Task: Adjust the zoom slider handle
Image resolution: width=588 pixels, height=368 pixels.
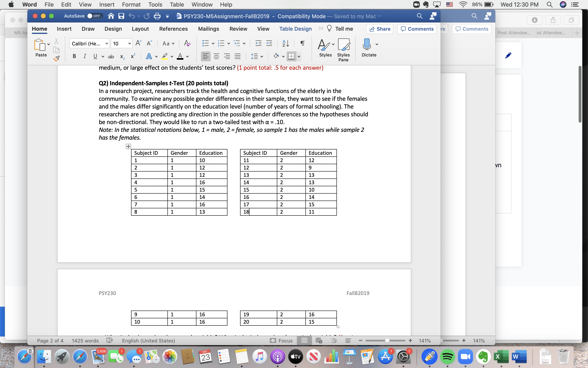Action: pyautogui.click(x=387, y=340)
